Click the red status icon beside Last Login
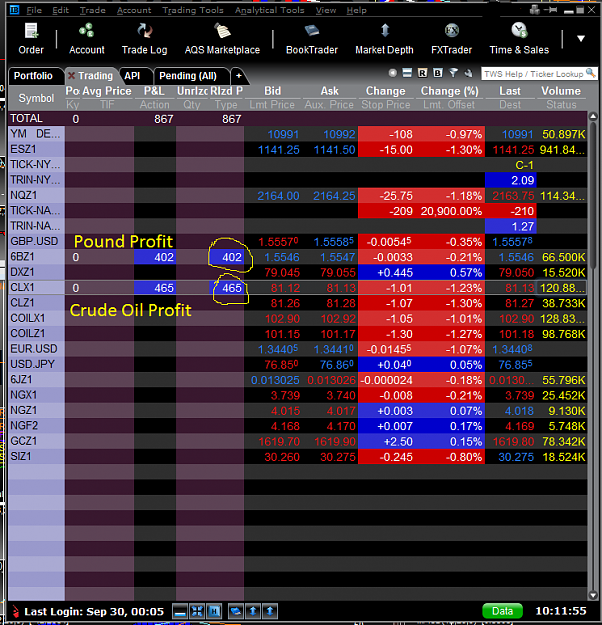The width and height of the screenshot is (602, 625). pyautogui.click(x=16, y=611)
